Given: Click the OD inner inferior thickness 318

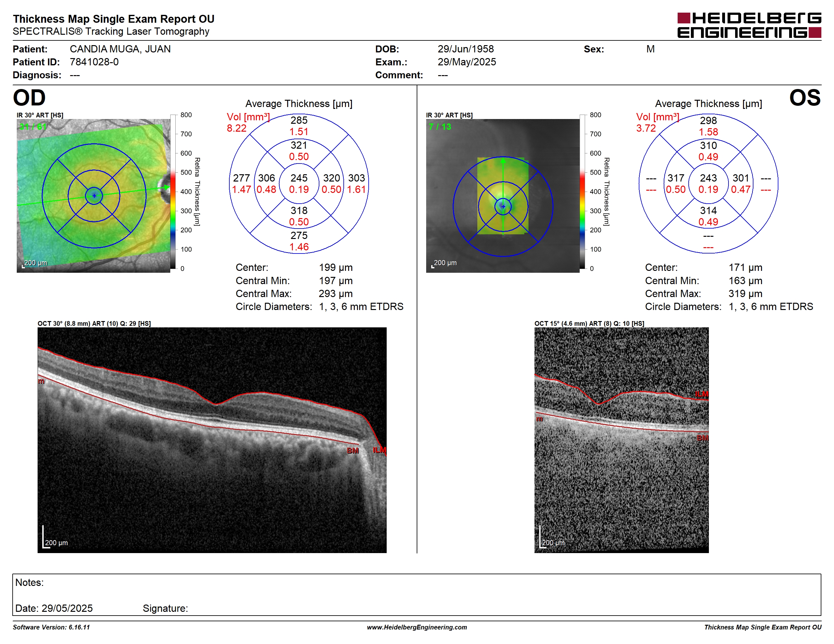Looking at the screenshot, I should (299, 211).
